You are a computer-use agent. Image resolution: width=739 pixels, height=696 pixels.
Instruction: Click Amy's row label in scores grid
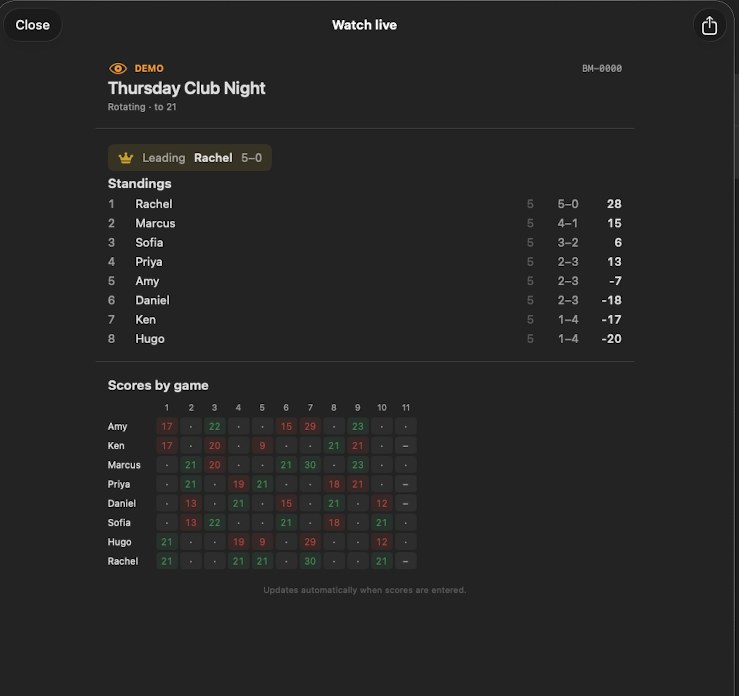(x=117, y=427)
